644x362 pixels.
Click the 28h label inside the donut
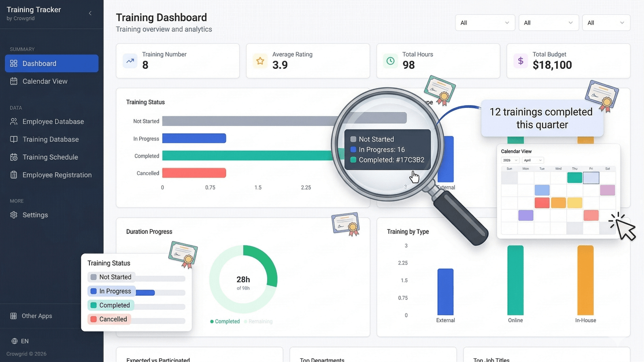coord(243,280)
